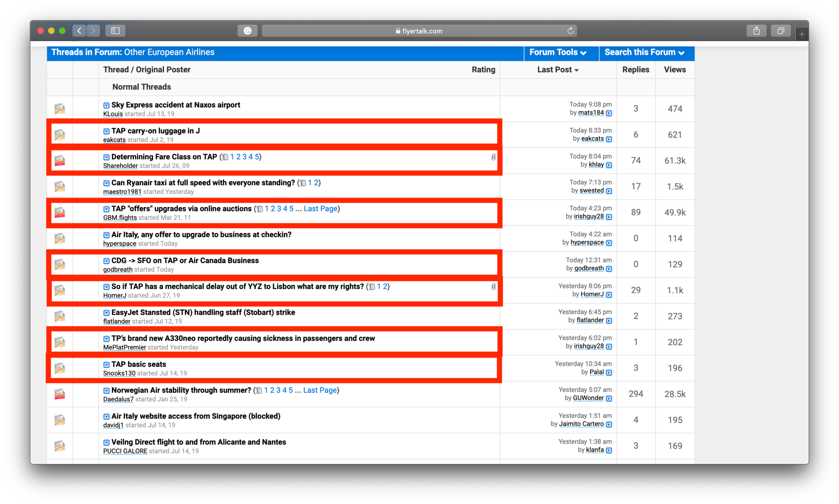Show all tabs overview button
Viewport: 839px width, 504px height.
click(x=781, y=31)
